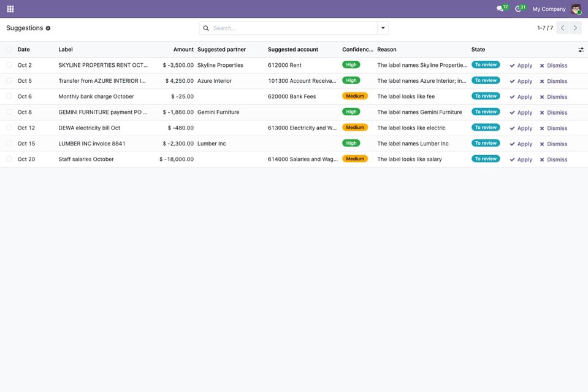The width and height of the screenshot is (588, 392).
Task: Open the user avatar menu
Action: pos(576,9)
